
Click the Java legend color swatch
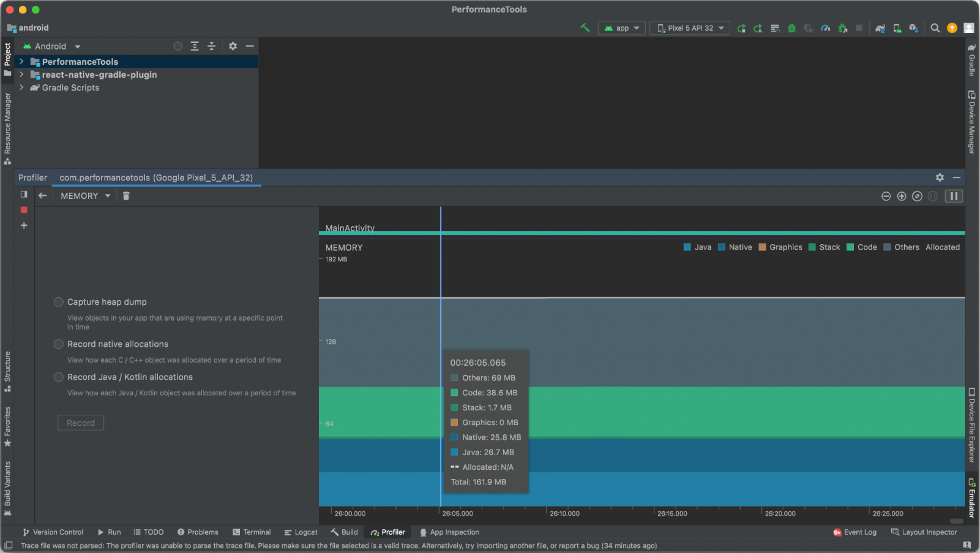point(687,247)
